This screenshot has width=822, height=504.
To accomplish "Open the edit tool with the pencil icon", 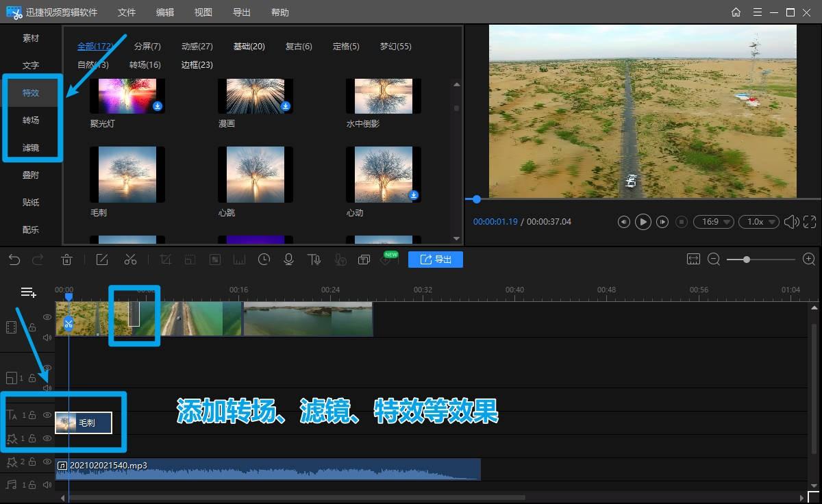I will coord(102,260).
